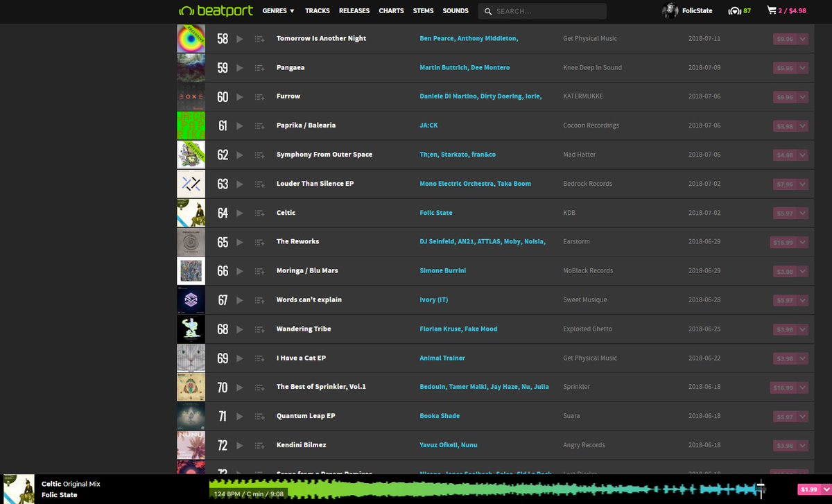The image size is (832, 504).
Task: Seek in the player waveform
Action: click(x=485, y=489)
